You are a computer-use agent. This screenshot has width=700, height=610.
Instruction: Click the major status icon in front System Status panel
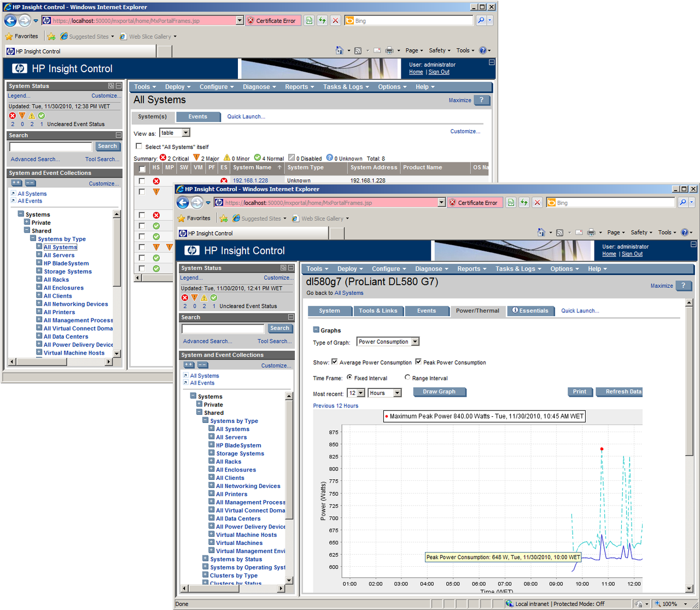point(195,298)
